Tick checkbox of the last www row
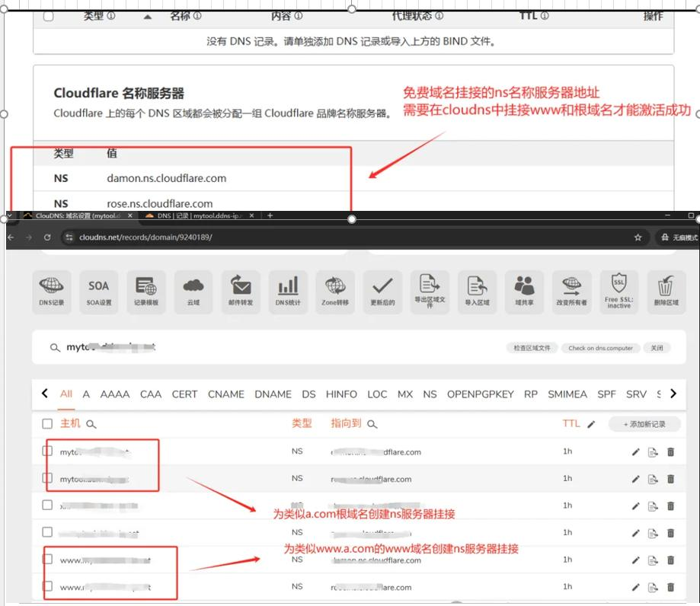Viewport: 700px width, 606px height. 47,586
